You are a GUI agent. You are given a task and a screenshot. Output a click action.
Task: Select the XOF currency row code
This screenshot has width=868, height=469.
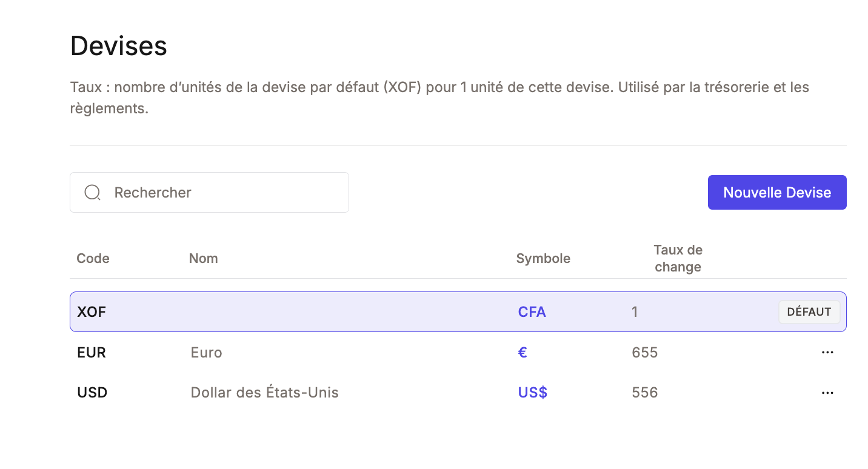coord(92,312)
